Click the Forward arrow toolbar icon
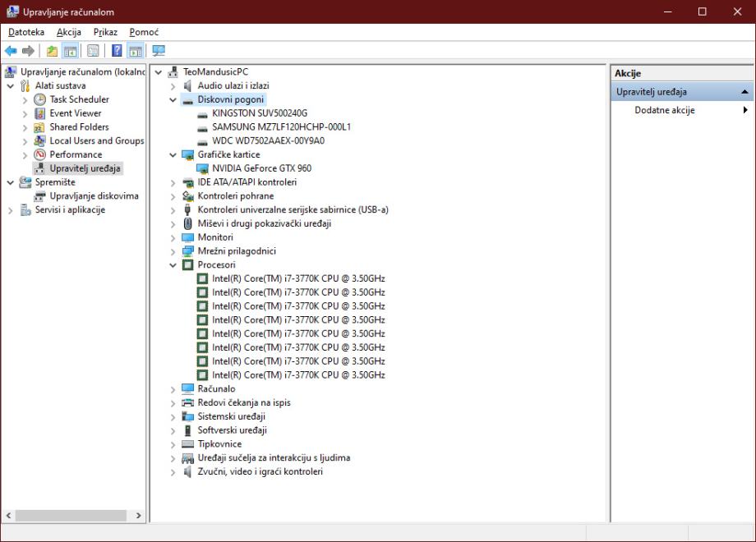This screenshot has height=542, width=756. coord(29,51)
